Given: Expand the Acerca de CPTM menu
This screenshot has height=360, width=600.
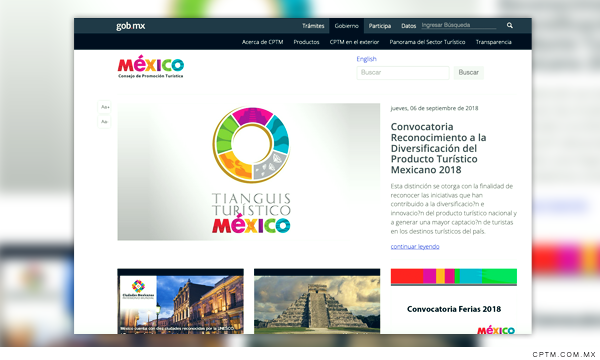Looking at the screenshot, I should tap(262, 42).
